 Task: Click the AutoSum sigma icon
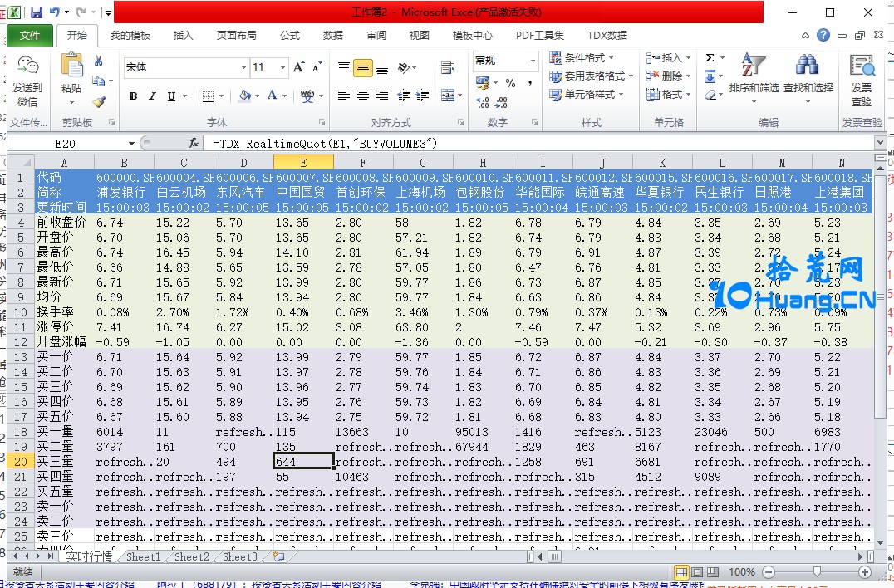click(x=710, y=57)
